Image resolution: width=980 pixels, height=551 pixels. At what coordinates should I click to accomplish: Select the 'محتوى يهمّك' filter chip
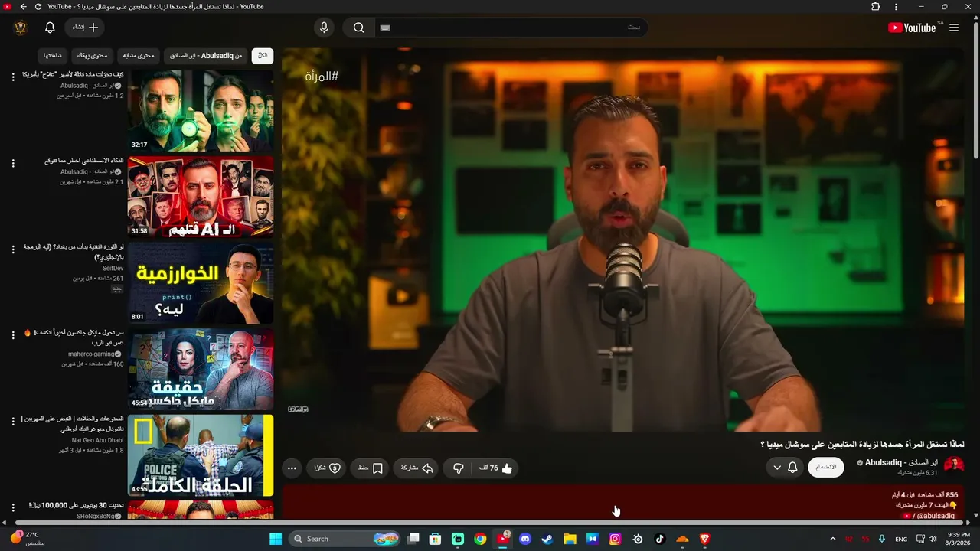coord(93,55)
